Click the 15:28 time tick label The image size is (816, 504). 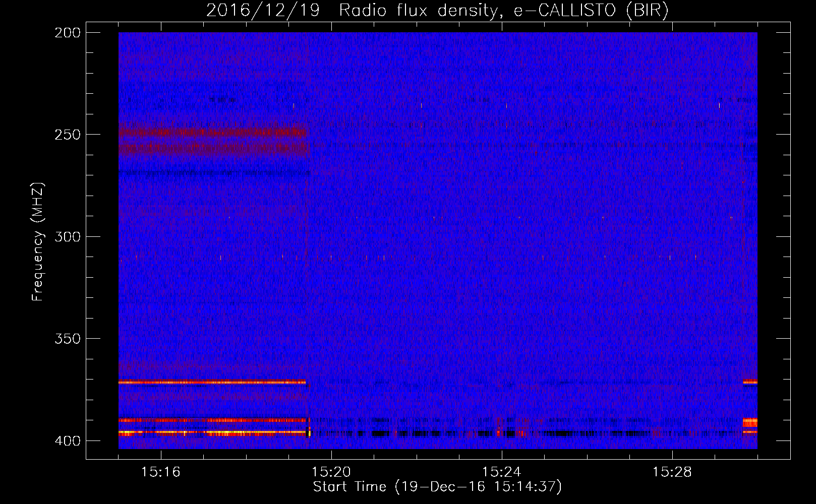(672, 472)
